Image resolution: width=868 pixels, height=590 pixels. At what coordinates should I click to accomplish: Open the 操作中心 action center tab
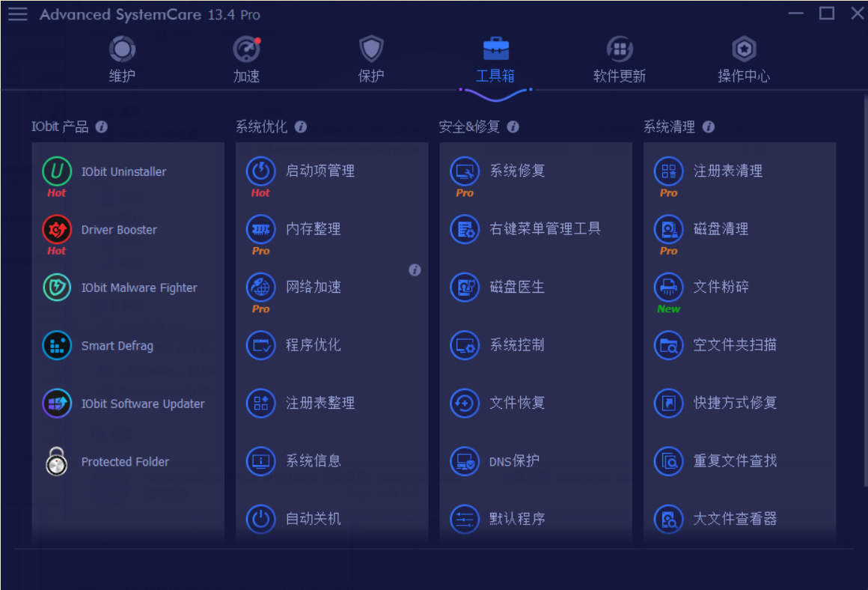point(744,58)
